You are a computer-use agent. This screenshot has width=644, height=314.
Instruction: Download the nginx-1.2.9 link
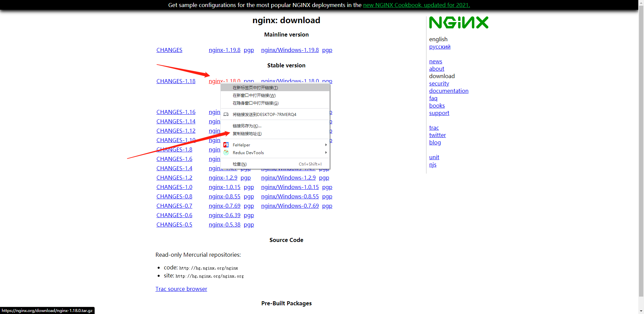(x=223, y=178)
